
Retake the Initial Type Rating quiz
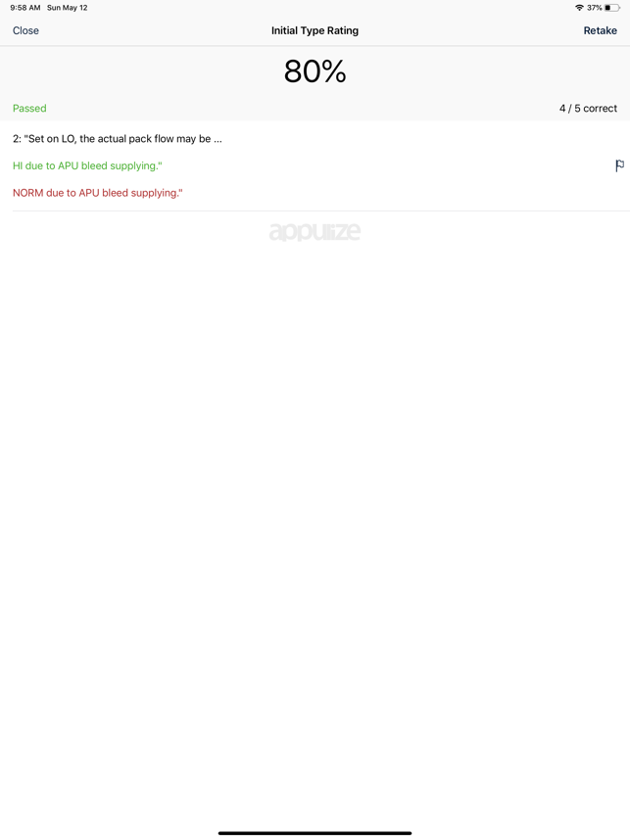(600, 30)
